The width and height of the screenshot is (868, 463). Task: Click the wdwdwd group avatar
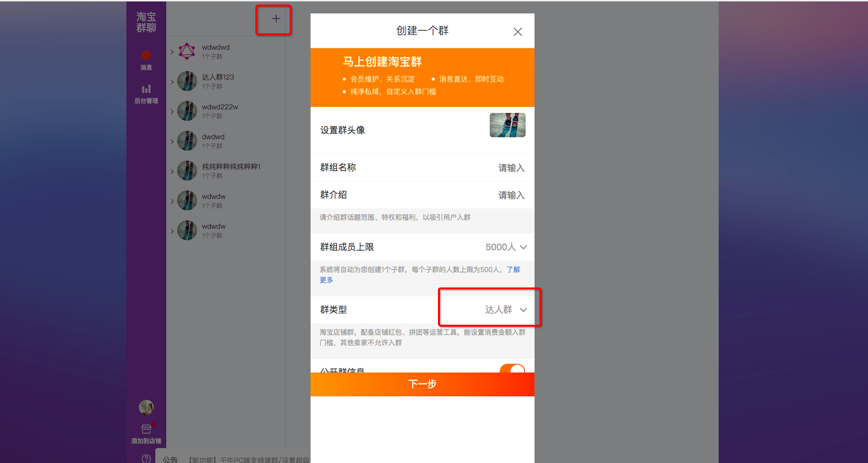tap(187, 51)
